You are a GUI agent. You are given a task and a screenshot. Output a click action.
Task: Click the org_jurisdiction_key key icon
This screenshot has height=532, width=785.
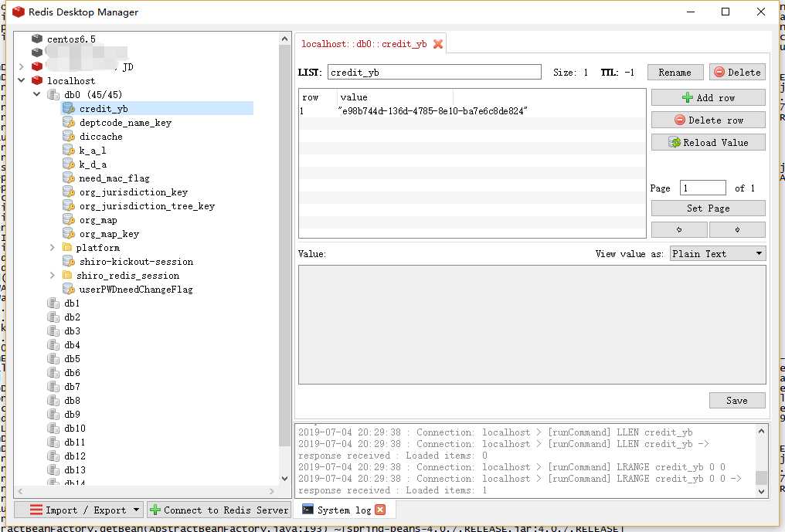click(x=69, y=191)
